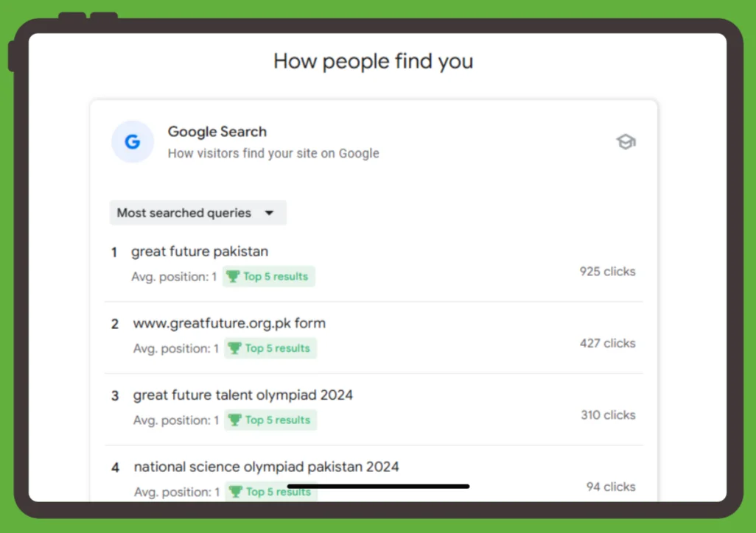Open query great future pakistan

coord(200,252)
